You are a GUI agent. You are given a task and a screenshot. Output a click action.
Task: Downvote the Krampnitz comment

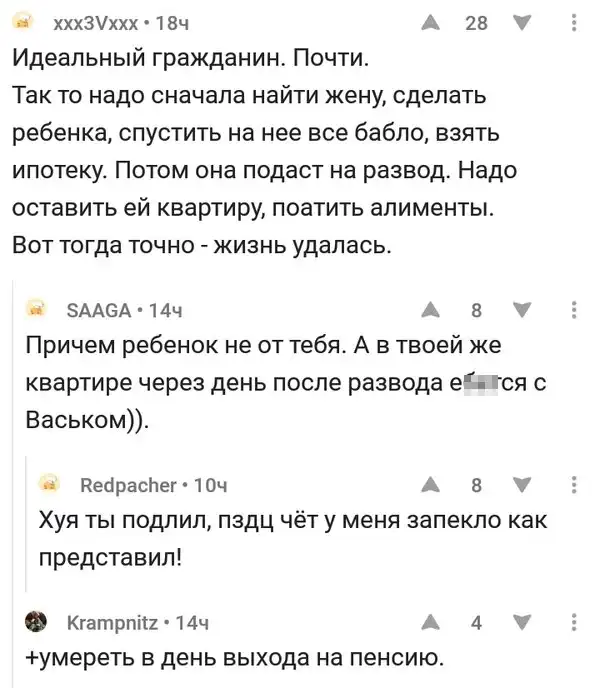click(521, 622)
